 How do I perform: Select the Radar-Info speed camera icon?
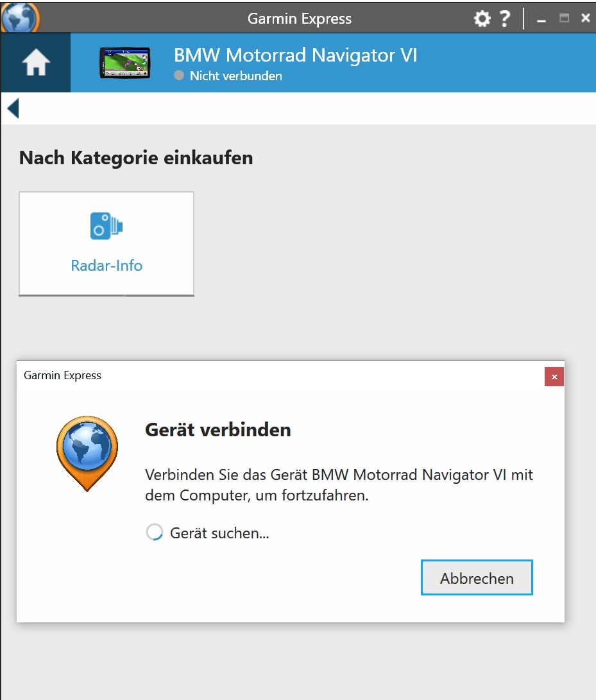click(106, 226)
